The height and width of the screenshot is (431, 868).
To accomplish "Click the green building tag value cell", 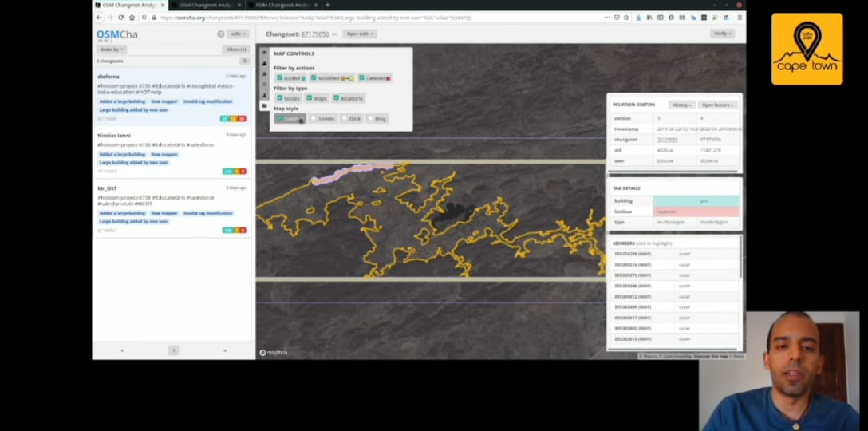I will click(x=696, y=201).
